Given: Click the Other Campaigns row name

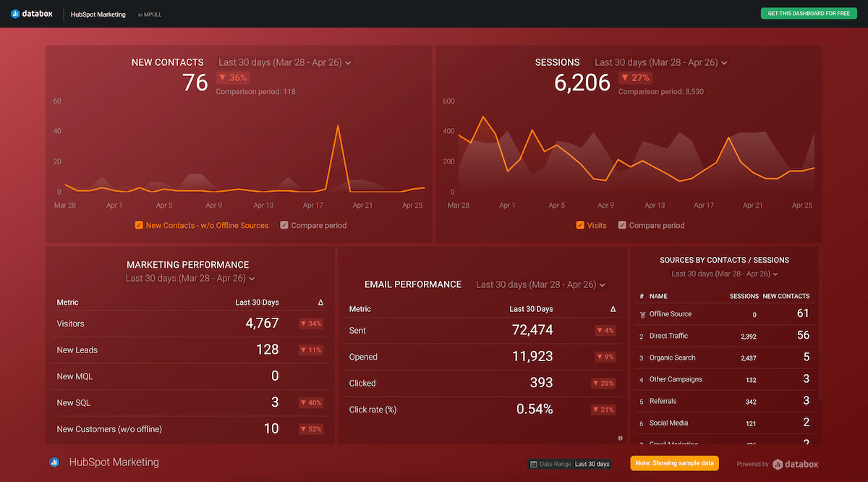Looking at the screenshot, I should [x=676, y=379].
